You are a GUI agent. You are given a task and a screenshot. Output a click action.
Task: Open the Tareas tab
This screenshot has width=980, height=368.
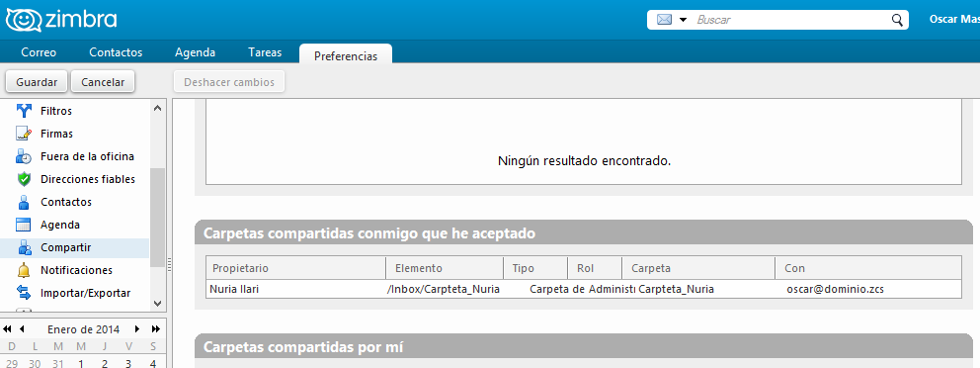[265, 52]
